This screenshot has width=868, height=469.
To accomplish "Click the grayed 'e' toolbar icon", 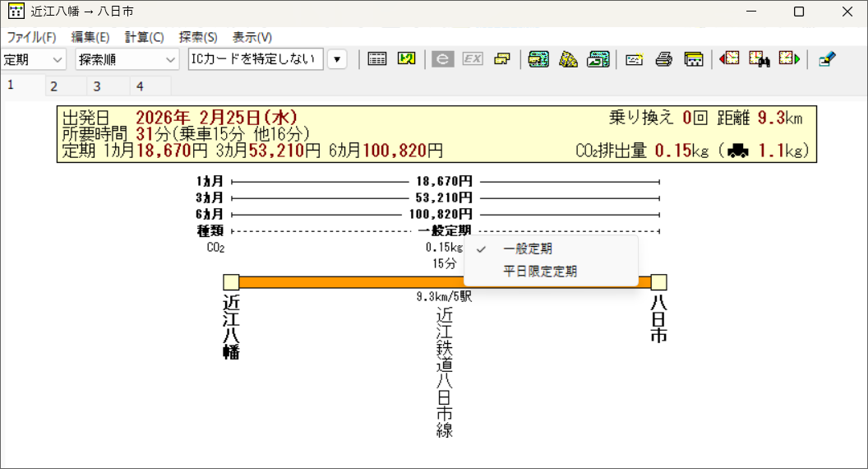I will (442, 58).
